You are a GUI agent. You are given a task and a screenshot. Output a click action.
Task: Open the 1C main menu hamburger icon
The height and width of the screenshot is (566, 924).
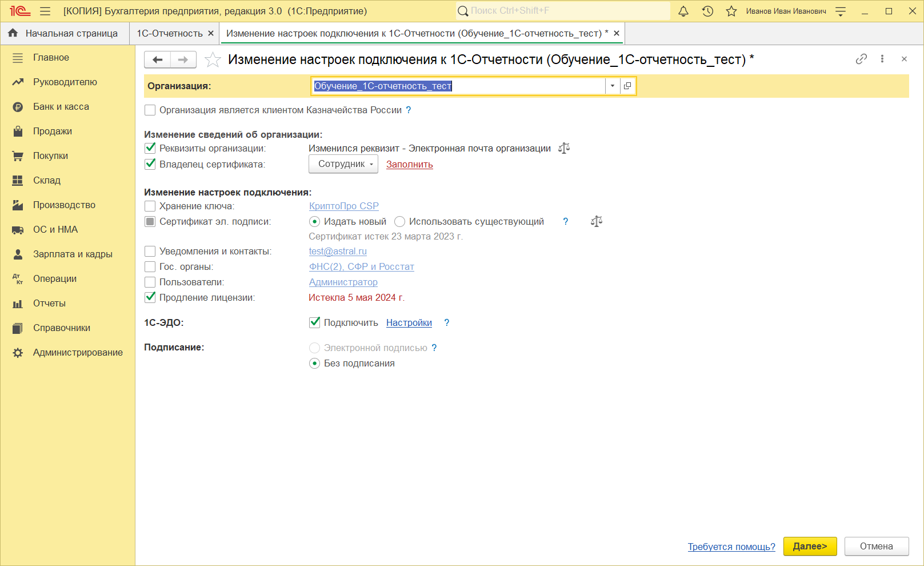[x=45, y=11]
